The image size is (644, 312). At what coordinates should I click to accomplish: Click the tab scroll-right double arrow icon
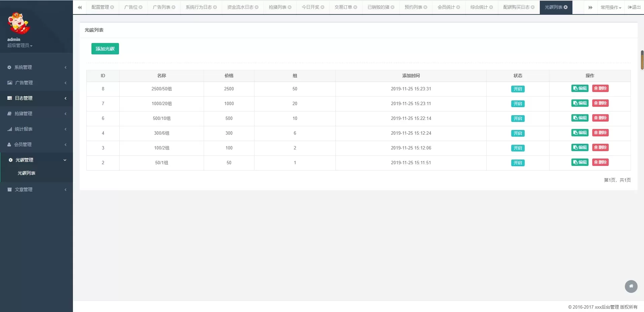[590, 7]
